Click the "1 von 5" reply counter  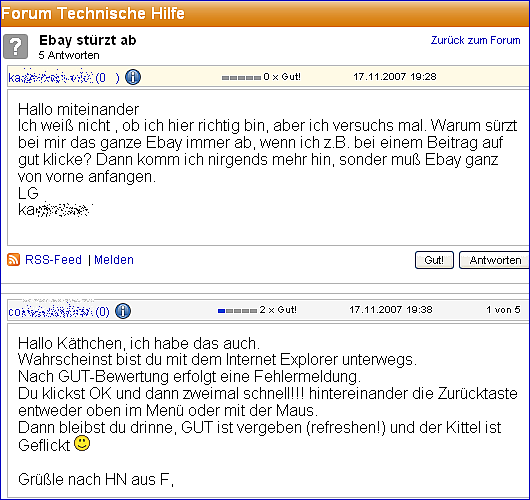(x=503, y=310)
